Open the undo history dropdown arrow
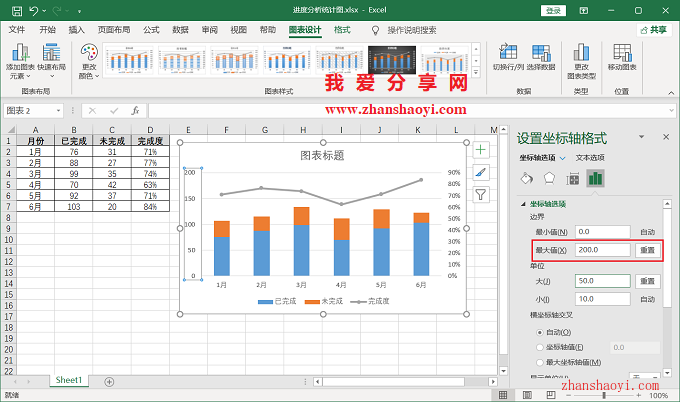This screenshot has height=402, width=680. click(45, 10)
